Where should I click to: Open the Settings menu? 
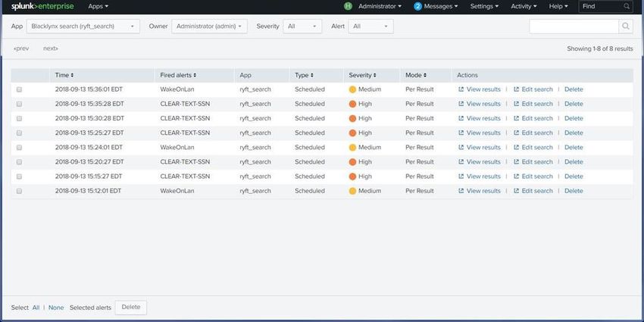[x=484, y=6]
